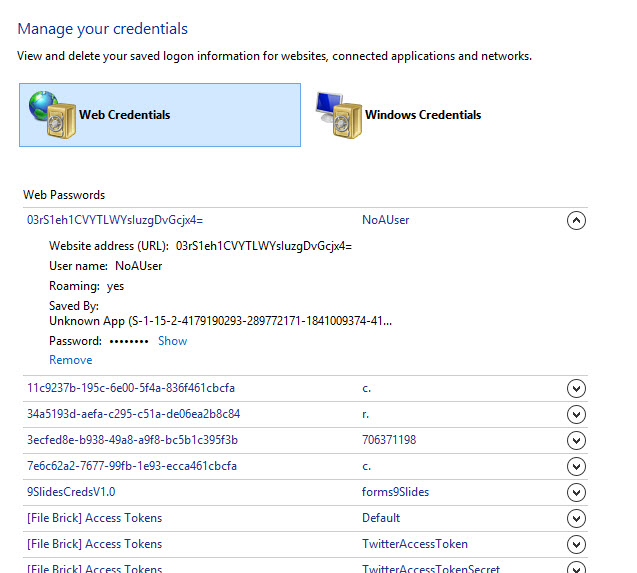Expand the 7e6c62a2-7677-99fb credential entry

[x=576, y=467]
